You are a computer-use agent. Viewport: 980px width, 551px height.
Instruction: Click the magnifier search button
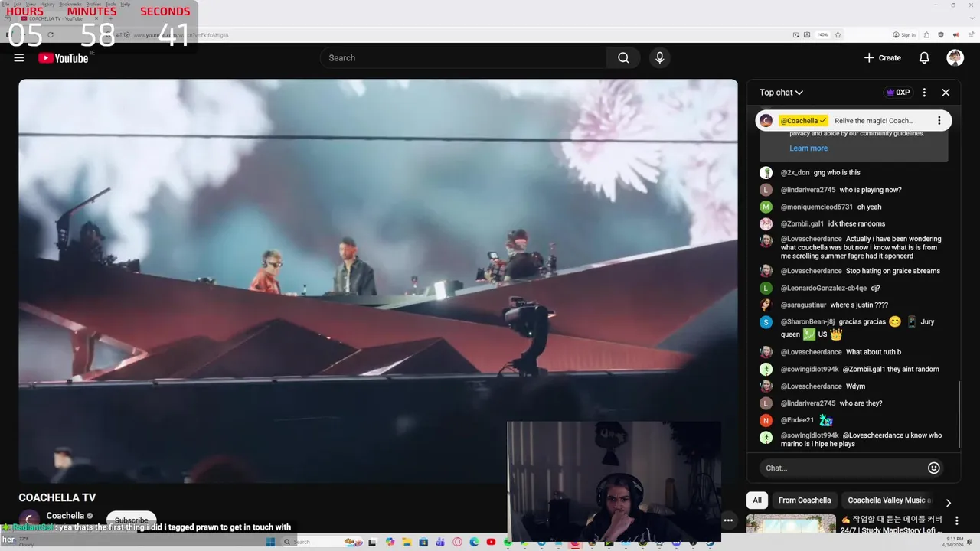pyautogui.click(x=623, y=58)
